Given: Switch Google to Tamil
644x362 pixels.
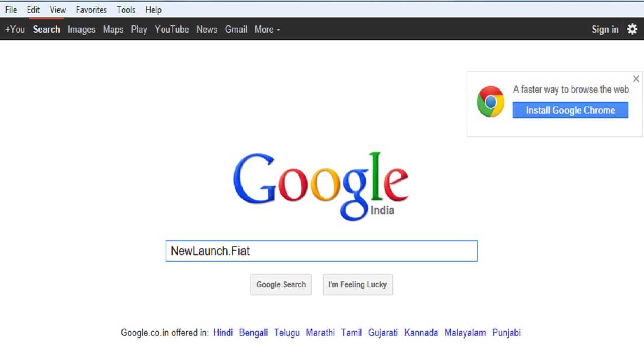Looking at the screenshot, I should 351,332.
